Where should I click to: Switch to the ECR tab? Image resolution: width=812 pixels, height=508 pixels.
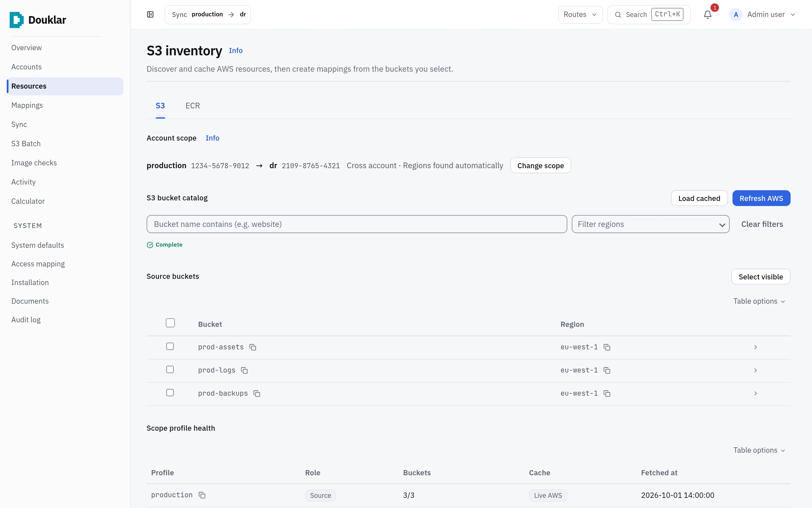[x=193, y=106]
